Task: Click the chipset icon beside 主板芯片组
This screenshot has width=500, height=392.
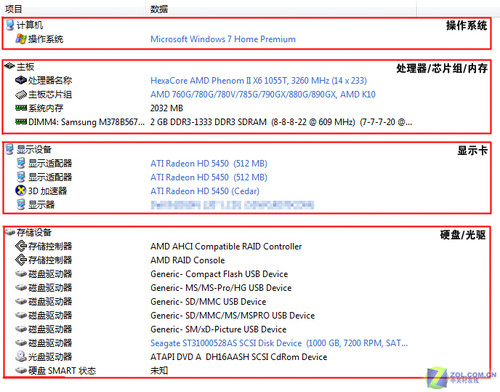Action: pyautogui.click(x=21, y=94)
